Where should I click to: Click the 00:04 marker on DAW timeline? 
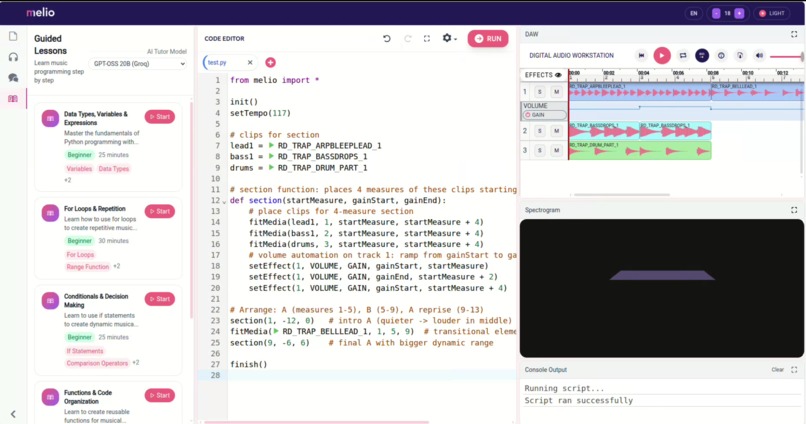point(644,73)
